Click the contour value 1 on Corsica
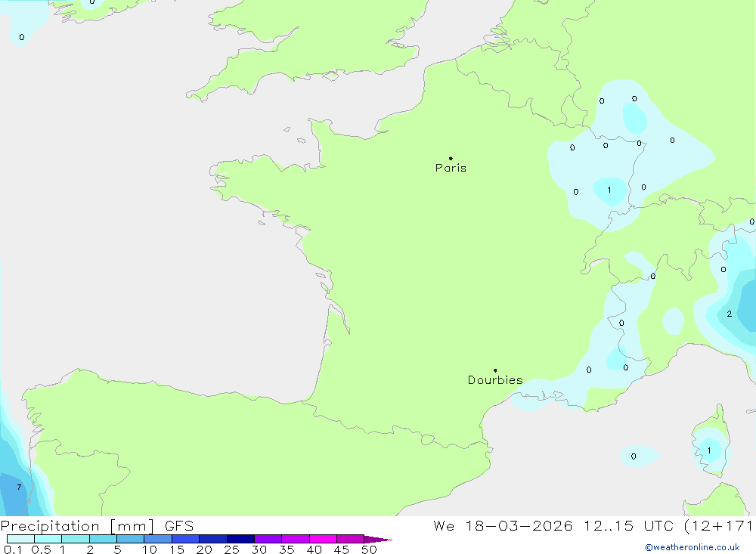The width and height of the screenshot is (756, 554). (x=709, y=450)
